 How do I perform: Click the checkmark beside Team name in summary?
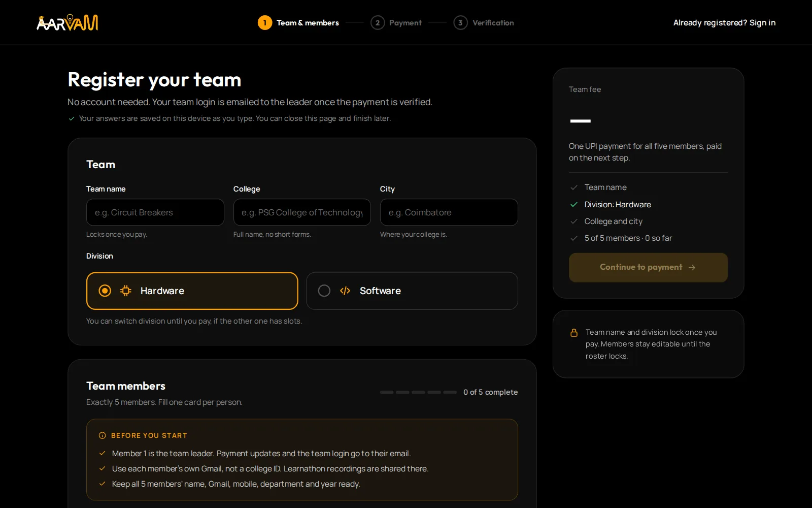[x=574, y=187]
